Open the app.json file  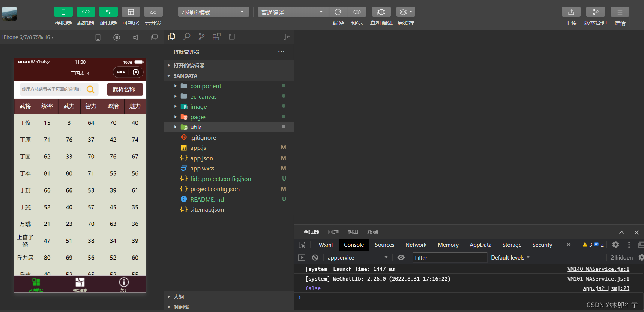pyautogui.click(x=229, y=158)
